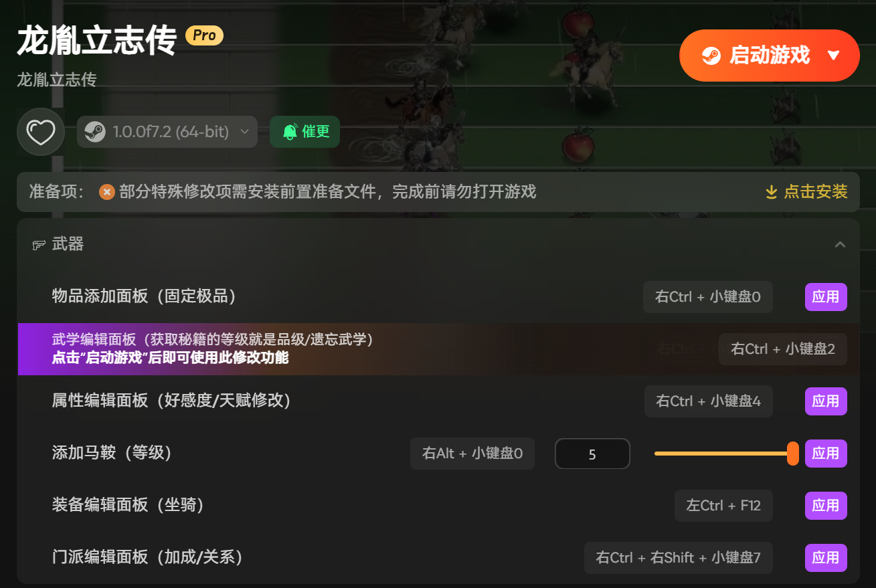Click the 添加马鞍 value field showing 5
Screen dimensions: 876x588
[592, 454]
